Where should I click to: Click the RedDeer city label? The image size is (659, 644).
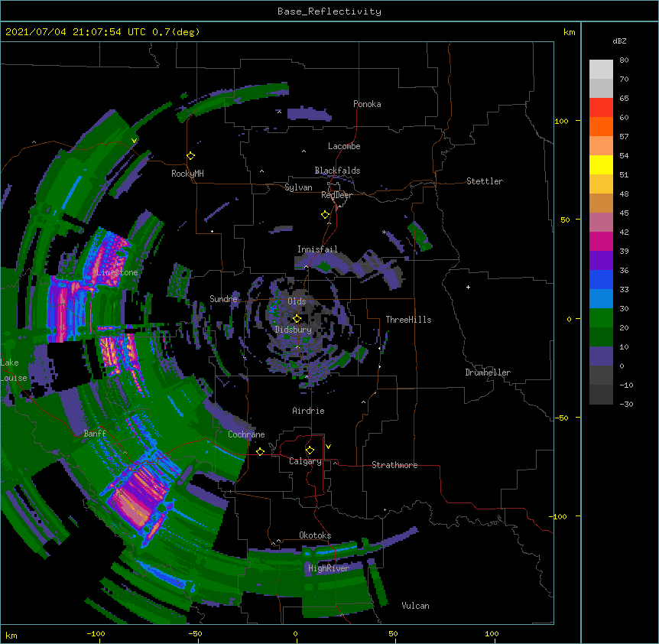pyautogui.click(x=336, y=195)
